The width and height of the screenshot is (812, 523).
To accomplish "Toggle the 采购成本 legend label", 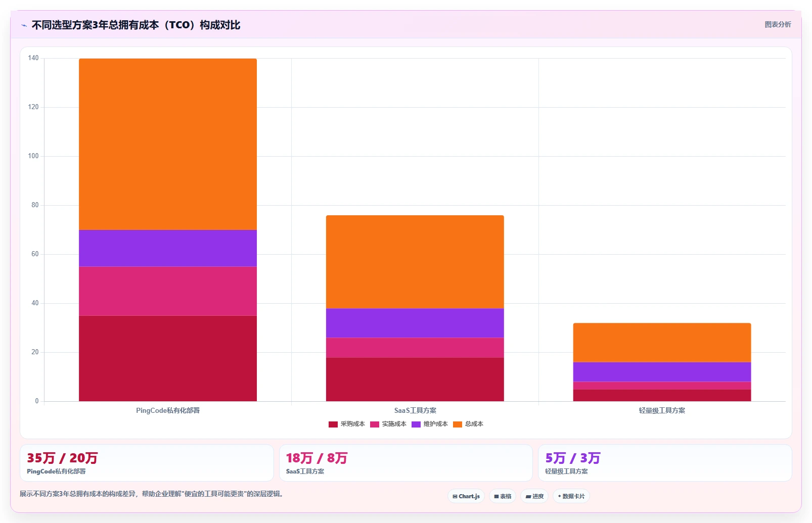I will click(352, 424).
